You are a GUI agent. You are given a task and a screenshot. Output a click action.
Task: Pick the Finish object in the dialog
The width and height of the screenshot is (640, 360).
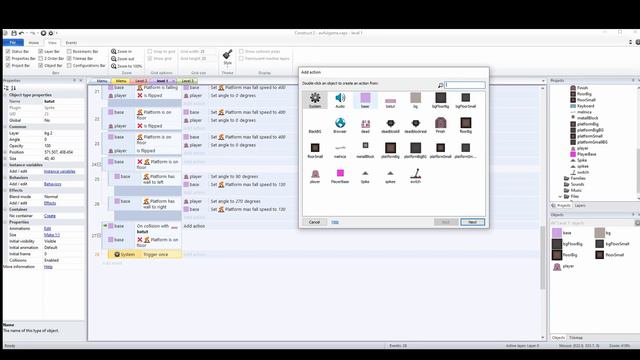point(440,125)
